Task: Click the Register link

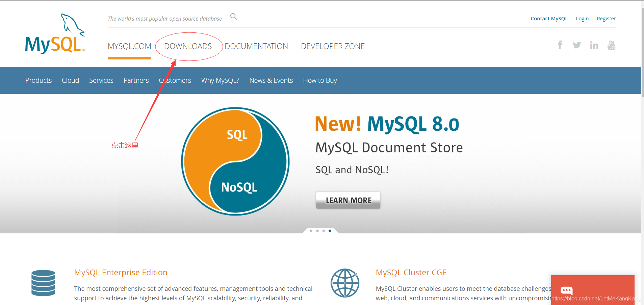Action: tap(606, 19)
